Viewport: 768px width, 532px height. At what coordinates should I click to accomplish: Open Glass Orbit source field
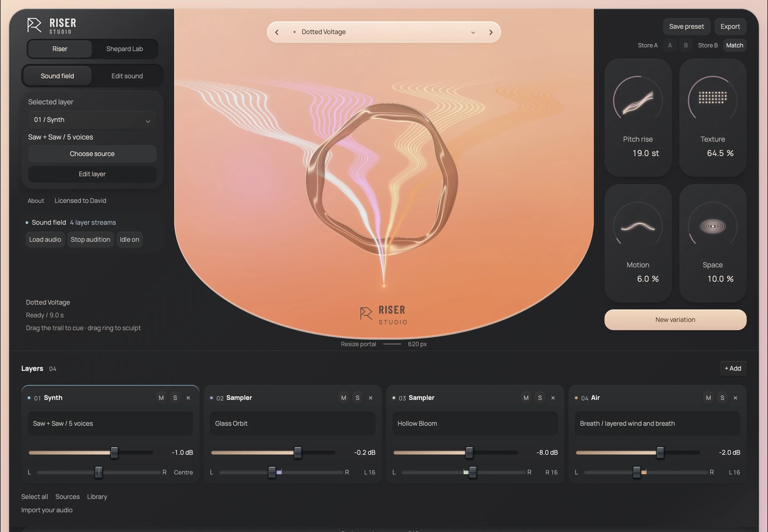(293, 423)
